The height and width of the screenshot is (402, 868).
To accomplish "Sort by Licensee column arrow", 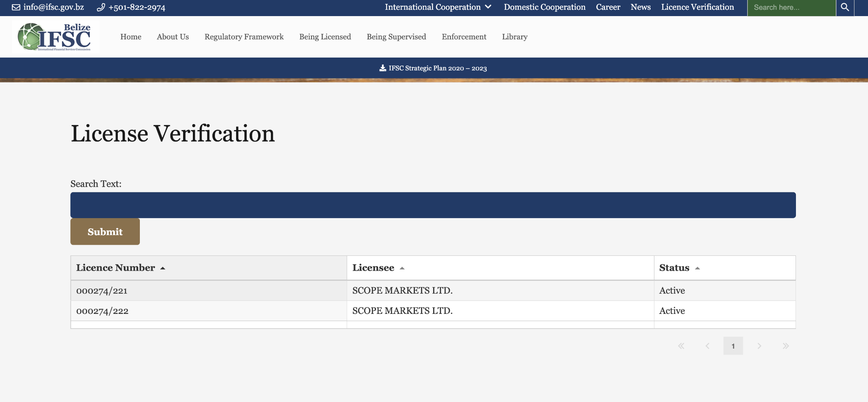I will click(402, 268).
